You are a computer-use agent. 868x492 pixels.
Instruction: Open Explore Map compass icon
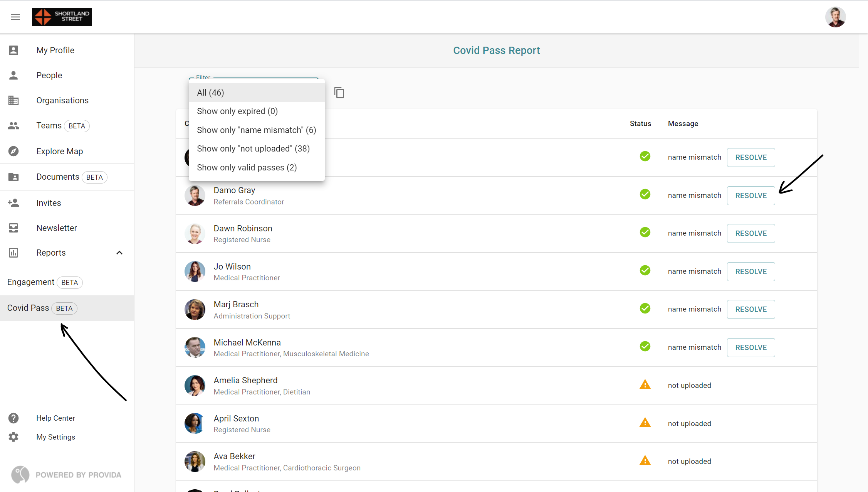click(13, 151)
